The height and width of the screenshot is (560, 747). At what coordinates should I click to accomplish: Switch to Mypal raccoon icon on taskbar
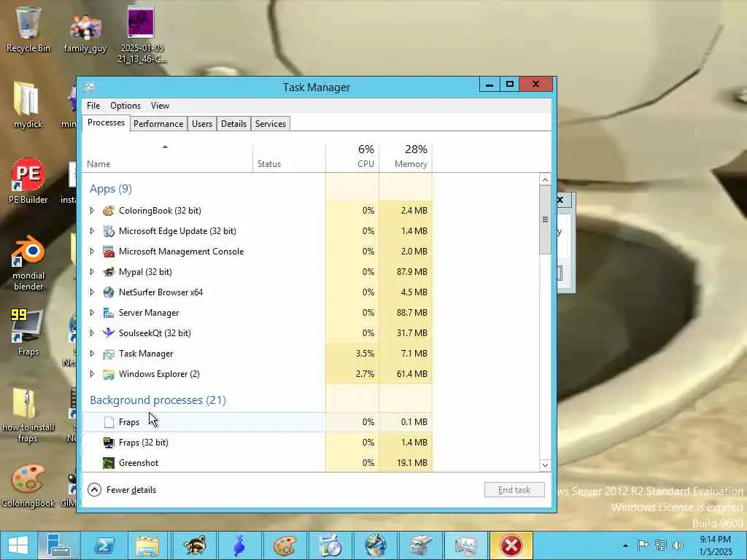[194, 545]
